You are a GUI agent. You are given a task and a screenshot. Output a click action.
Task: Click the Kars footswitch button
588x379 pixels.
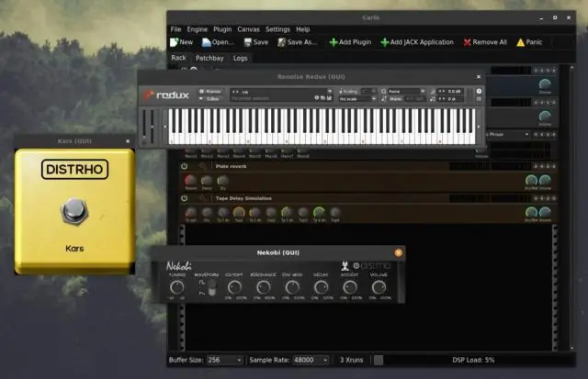click(74, 211)
